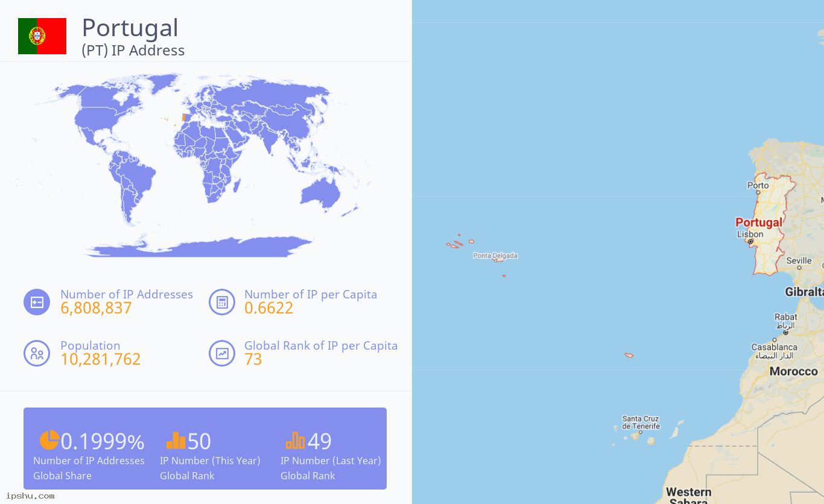Click 'IP Number (This Year)' caption
The height and width of the screenshot is (504, 824).
(210, 461)
